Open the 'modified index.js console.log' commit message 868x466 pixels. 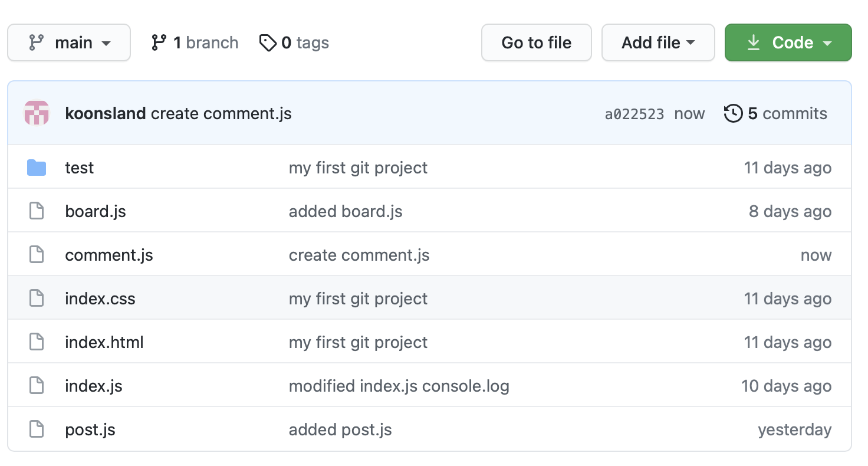399,386
